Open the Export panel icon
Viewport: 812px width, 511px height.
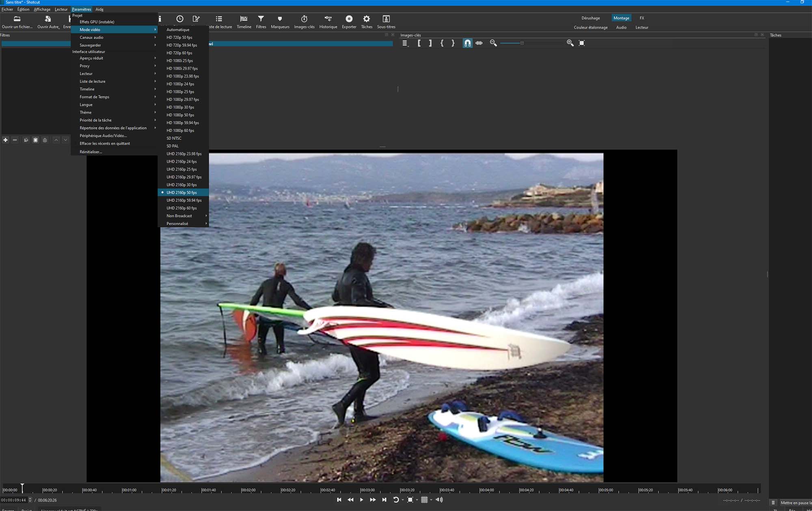click(349, 19)
